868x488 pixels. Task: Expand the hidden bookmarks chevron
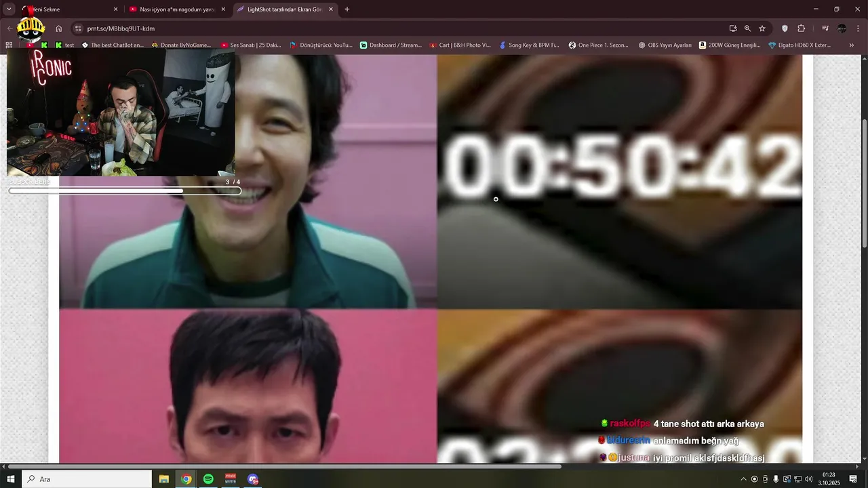pyautogui.click(x=852, y=45)
